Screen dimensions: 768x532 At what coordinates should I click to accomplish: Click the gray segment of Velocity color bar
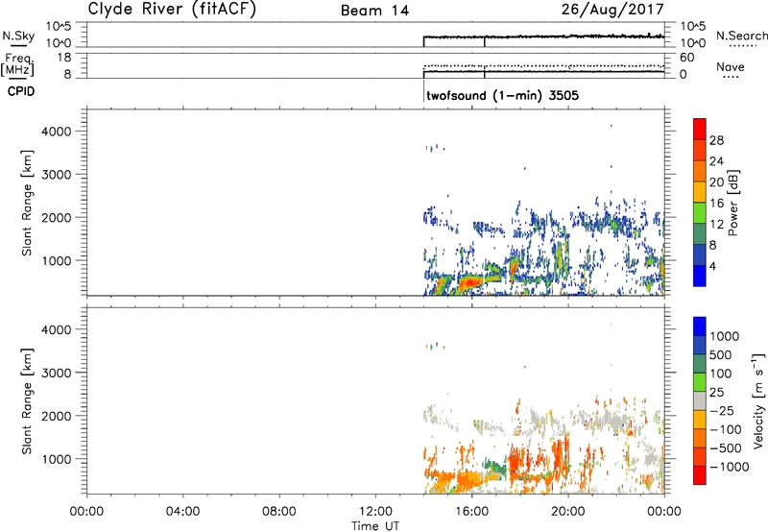(700, 400)
